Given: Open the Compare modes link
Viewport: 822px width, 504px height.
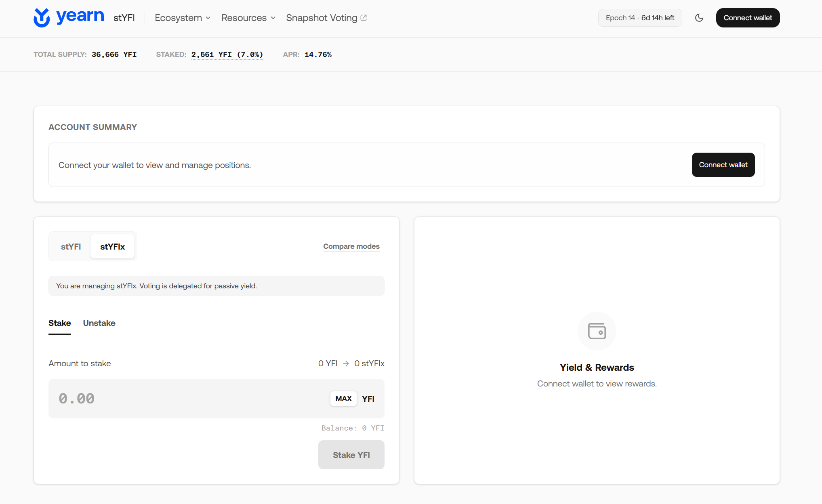Looking at the screenshot, I should click(x=351, y=246).
